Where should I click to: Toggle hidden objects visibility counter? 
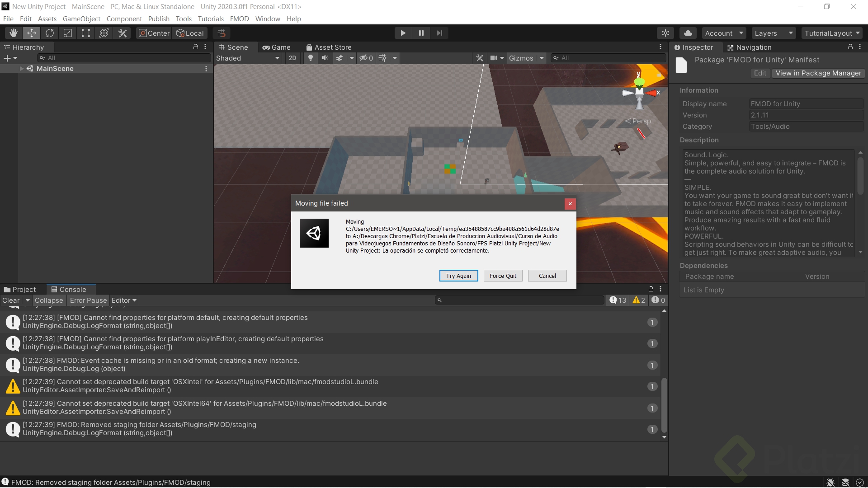click(x=366, y=58)
